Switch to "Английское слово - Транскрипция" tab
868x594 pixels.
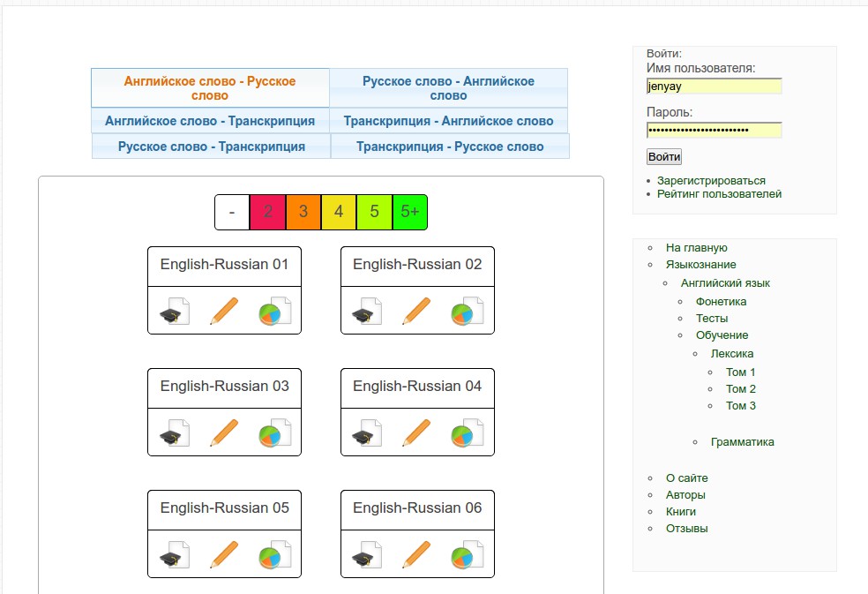point(210,121)
